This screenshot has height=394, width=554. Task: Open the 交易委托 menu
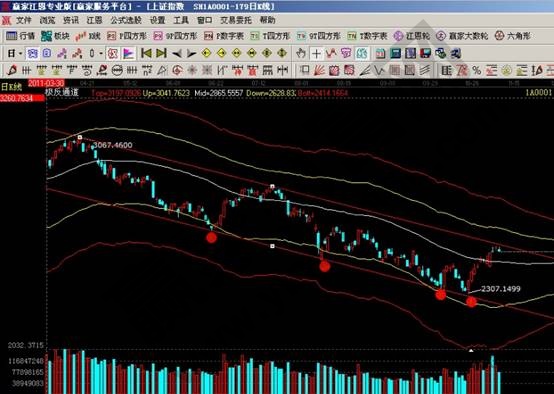[x=236, y=20]
